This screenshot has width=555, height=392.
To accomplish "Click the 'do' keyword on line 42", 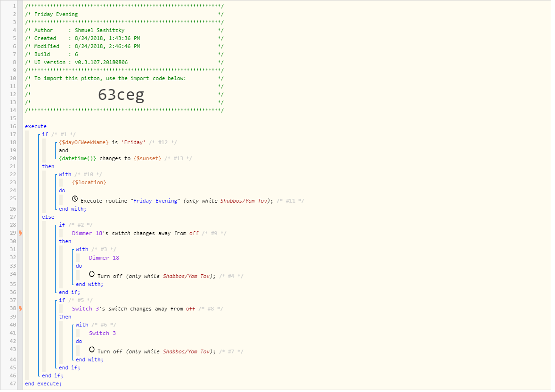I will point(79,342).
